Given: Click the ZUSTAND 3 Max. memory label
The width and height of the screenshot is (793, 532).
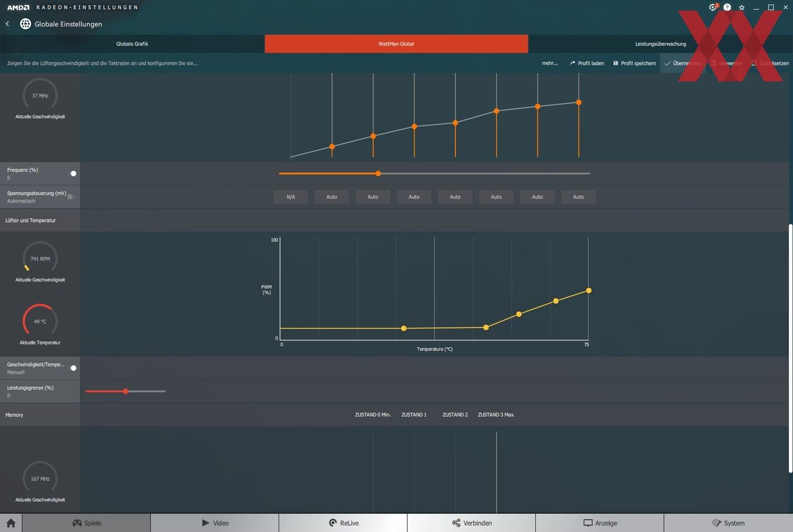Looking at the screenshot, I should coord(496,415).
